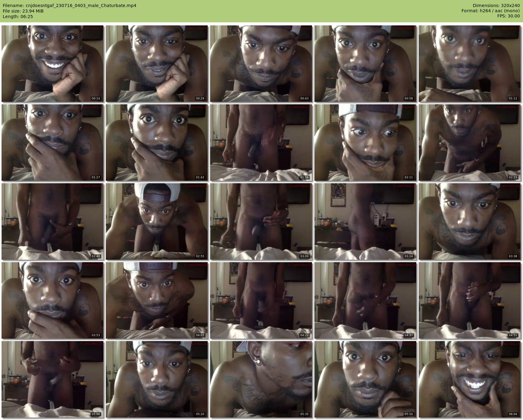
Task: Select the 03:38 thumbnail
Action: coord(470,221)
